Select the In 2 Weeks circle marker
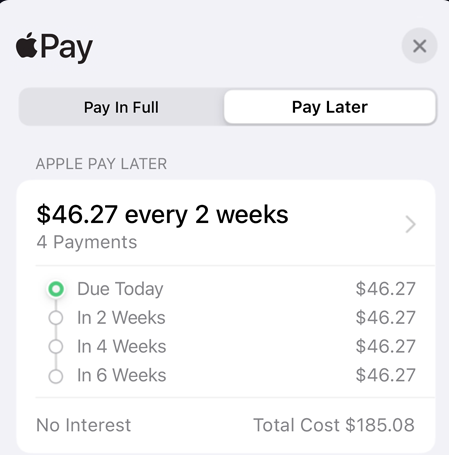 click(x=56, y=318)
